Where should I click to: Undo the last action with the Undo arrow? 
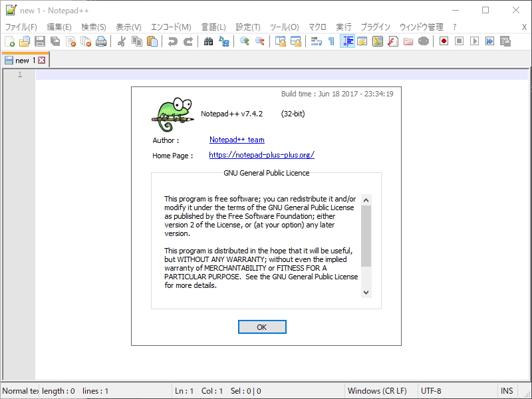coord(173,41)
